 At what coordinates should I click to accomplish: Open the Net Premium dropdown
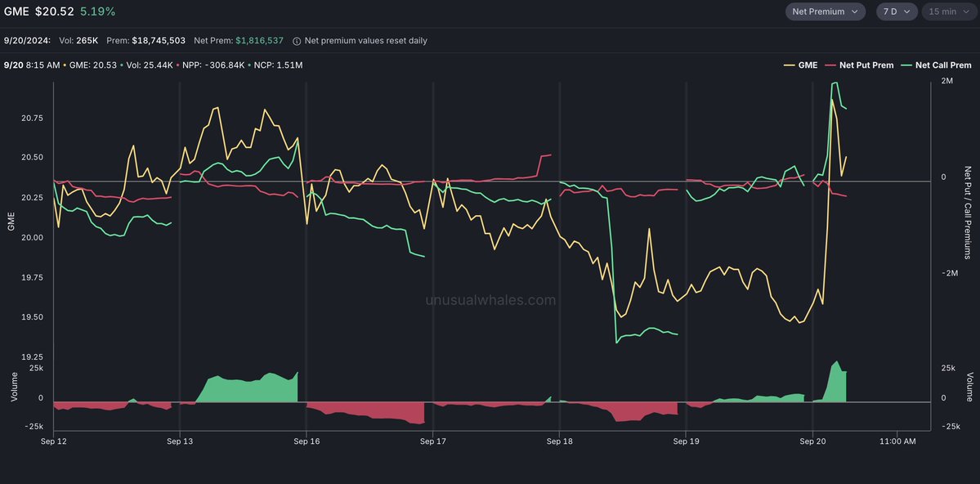(826, 11)
